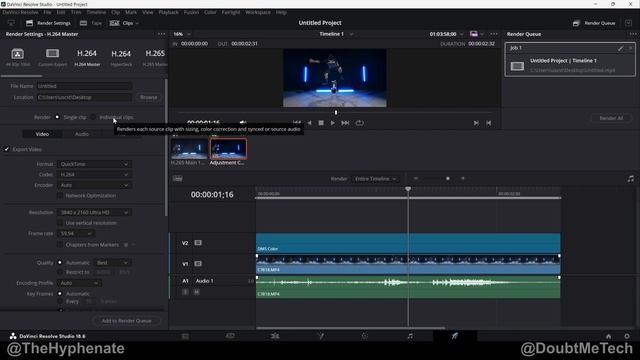Toggle audio waveform display music-note icon

coord(631,179)
